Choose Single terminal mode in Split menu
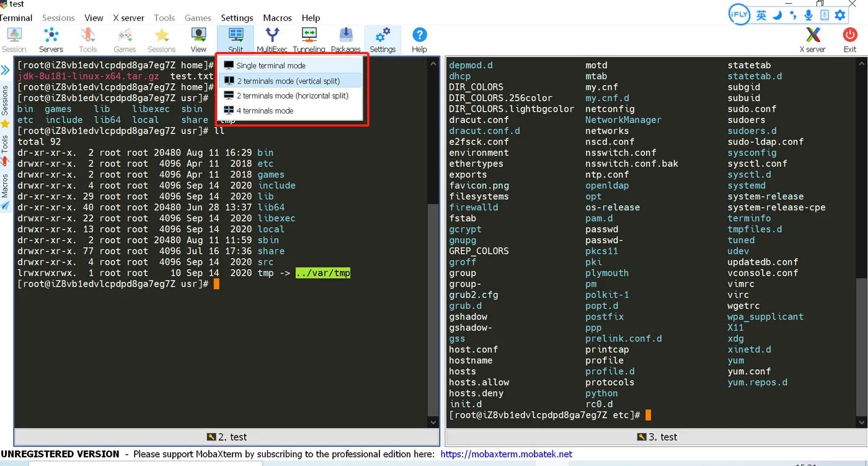 coord(290,65)
